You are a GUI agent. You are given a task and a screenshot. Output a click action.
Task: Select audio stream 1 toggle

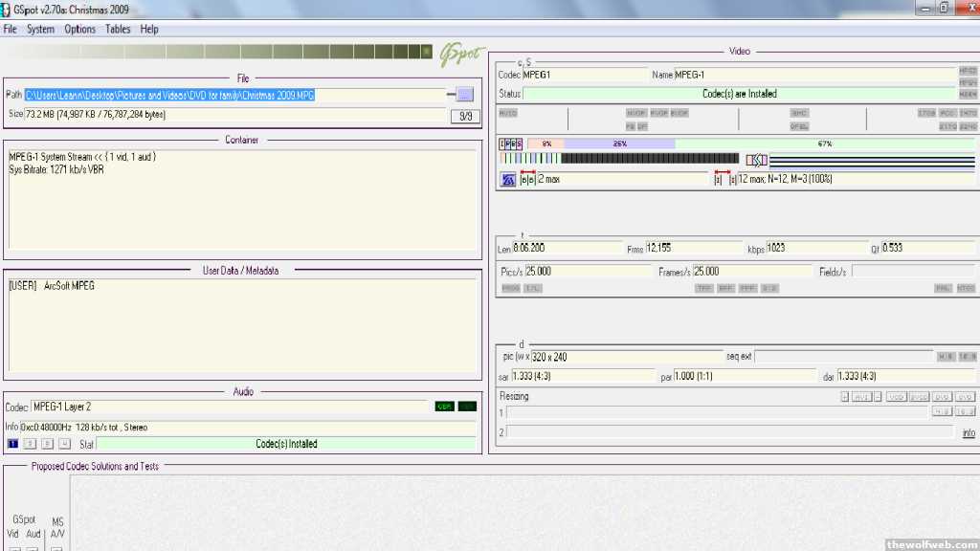(x=13, y=444)
